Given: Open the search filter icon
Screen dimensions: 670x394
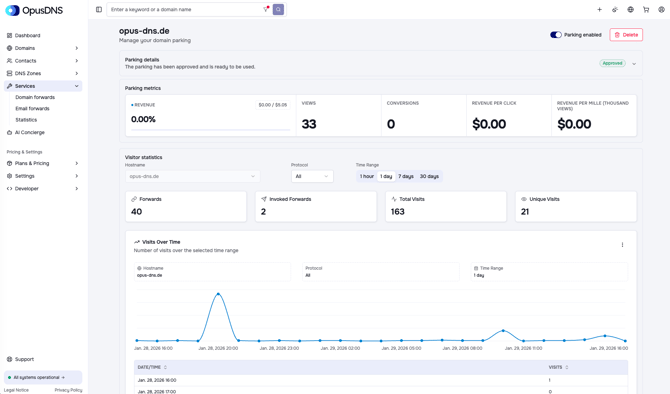Looking at the screenshot, I should pyautogui.click(x=266, y=9).
